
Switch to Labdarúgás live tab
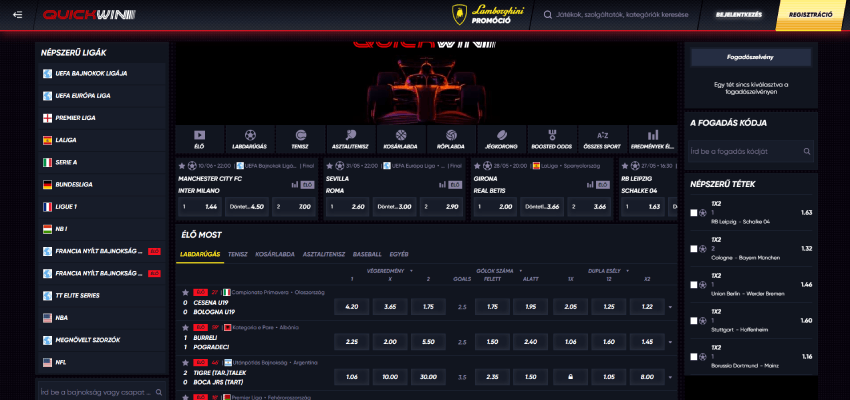(200, 254)
